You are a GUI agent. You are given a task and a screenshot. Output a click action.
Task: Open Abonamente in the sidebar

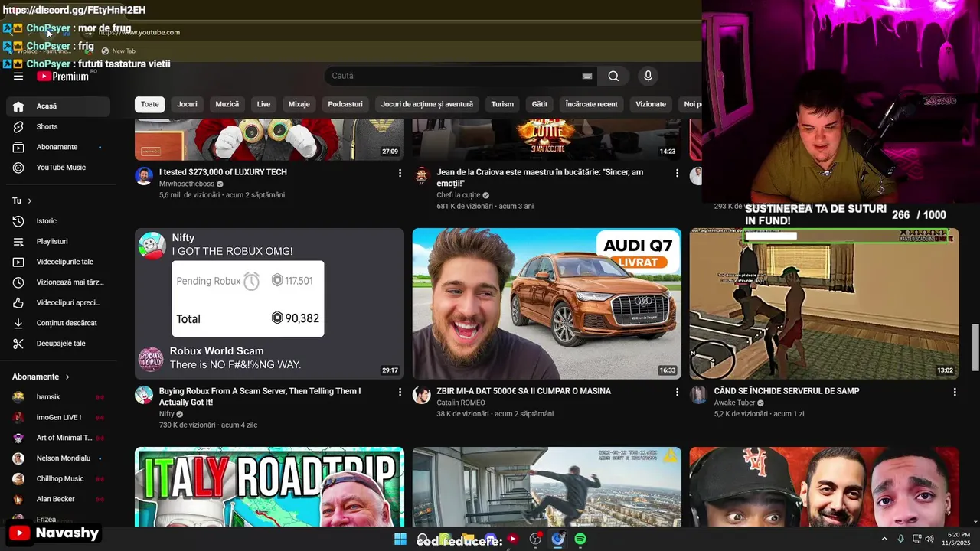tap(58, 147)
